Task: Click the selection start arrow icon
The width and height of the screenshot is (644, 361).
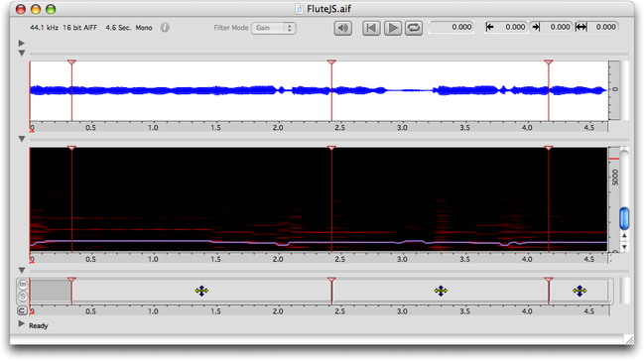Action: [489, 27]
